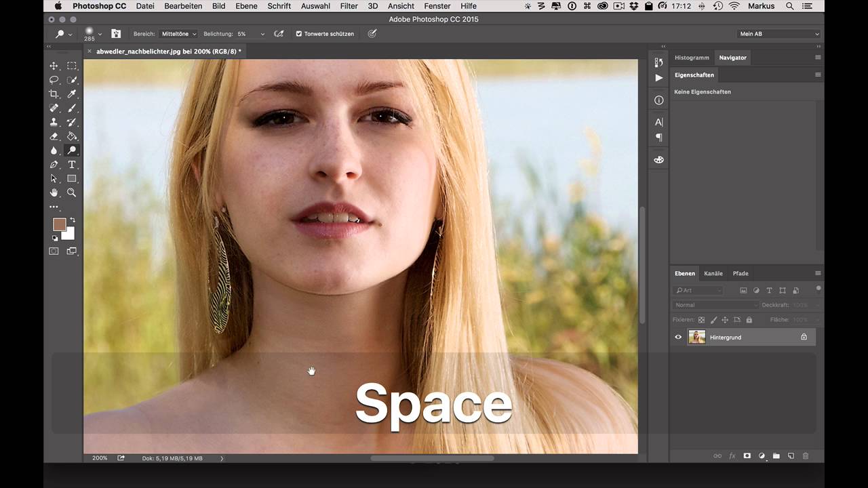This screenshot has width=868, height=488.
Task: Swap foreground and background colors
Action: click(x=73, y=220)
